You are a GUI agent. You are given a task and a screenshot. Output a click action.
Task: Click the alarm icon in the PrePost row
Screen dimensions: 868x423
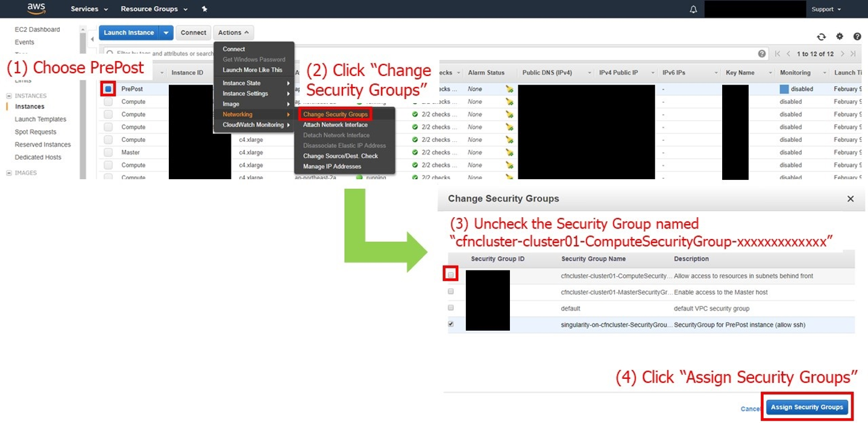[x=509, y=89]
